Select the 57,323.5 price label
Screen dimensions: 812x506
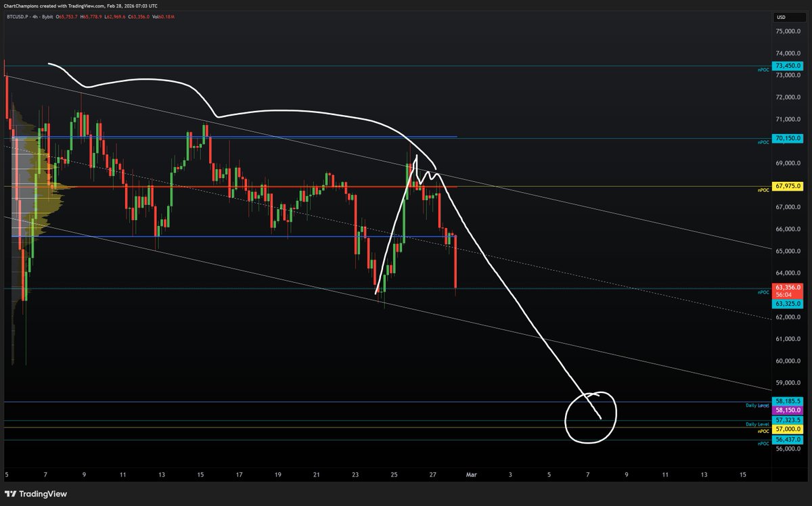click(x=788, y=420)
